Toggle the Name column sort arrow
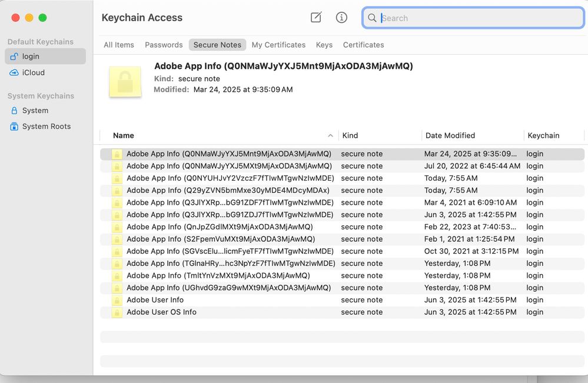Screen dimensions: 588x383 [x=330, y=136]
